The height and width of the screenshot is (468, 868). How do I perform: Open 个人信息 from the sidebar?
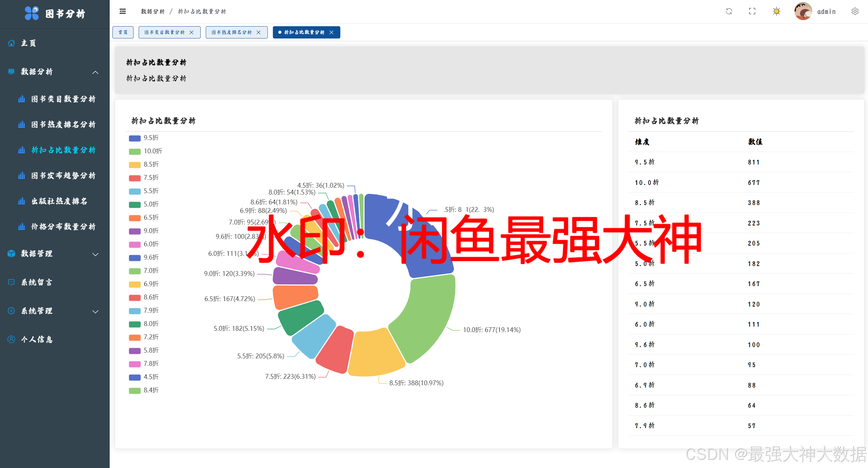pyautogui.click(x=37, y=340)
